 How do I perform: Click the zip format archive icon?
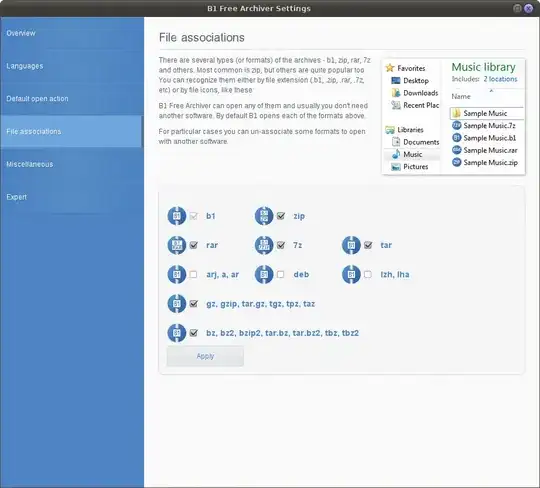[264, 216]
